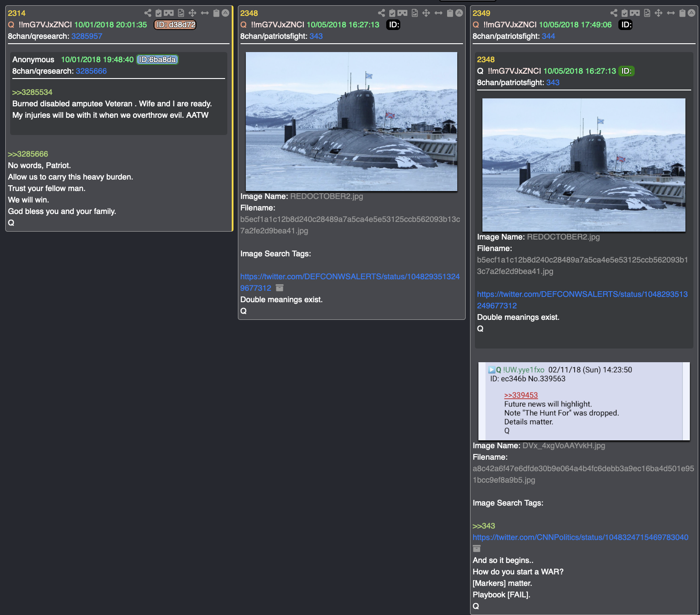Image resolution: width=700 pixels, height=615 pixels.
Task: Click clipboard-check icon on post 2348 header
Action: click(392, 13)
